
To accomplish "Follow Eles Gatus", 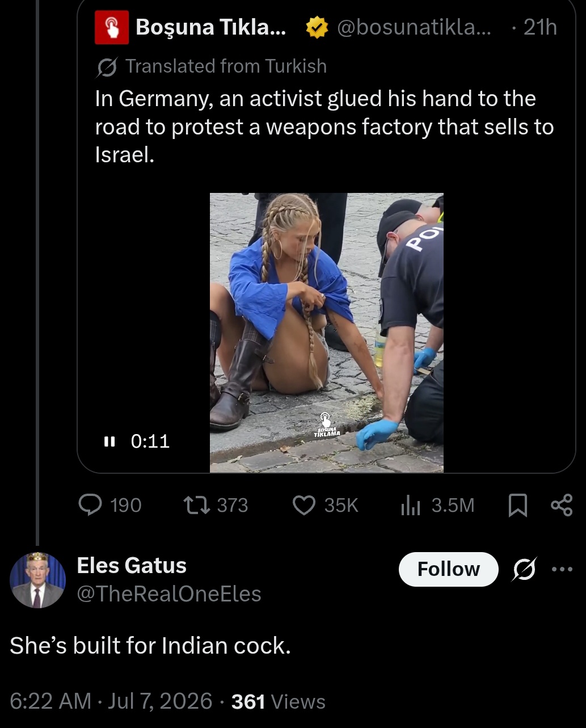I will coord(448,569).
